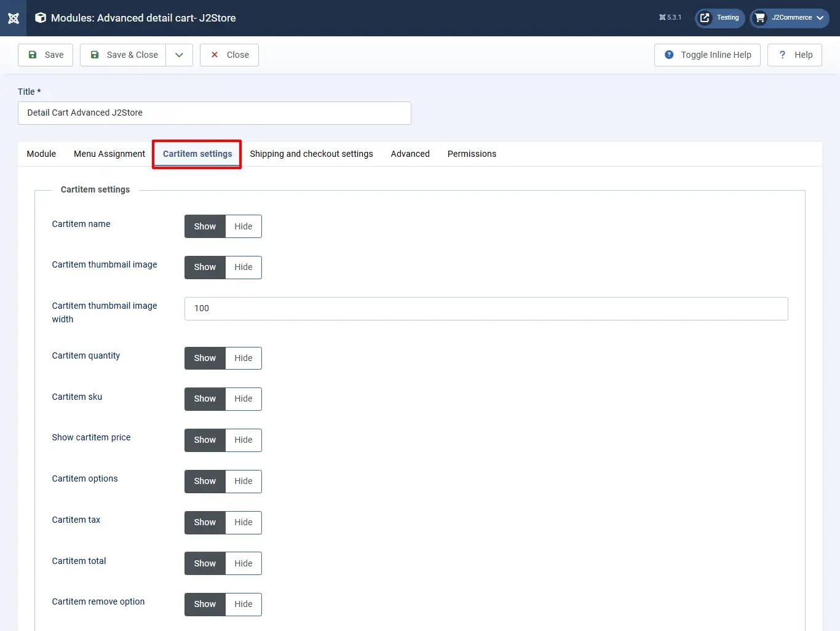
Task: Set Cartitem remove option to Hide
Action: click(x=244, y=605)
